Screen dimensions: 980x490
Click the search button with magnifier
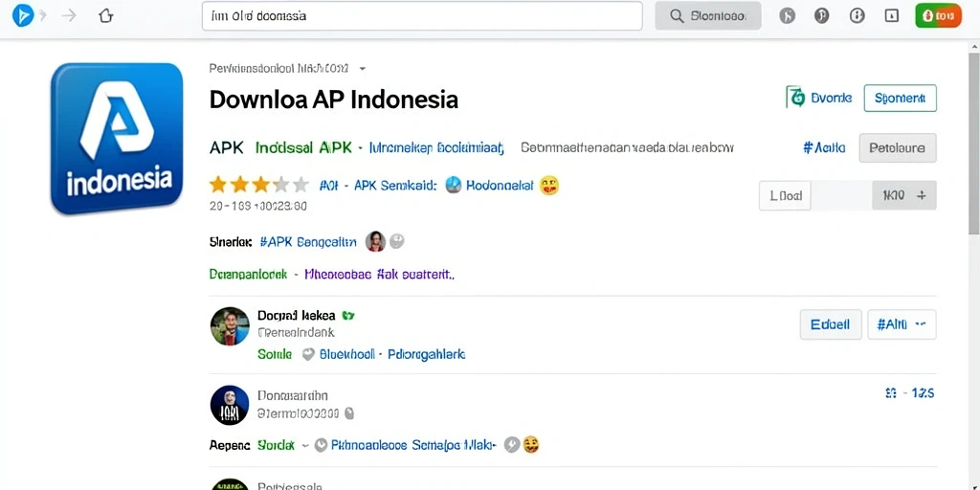point(708,15)
